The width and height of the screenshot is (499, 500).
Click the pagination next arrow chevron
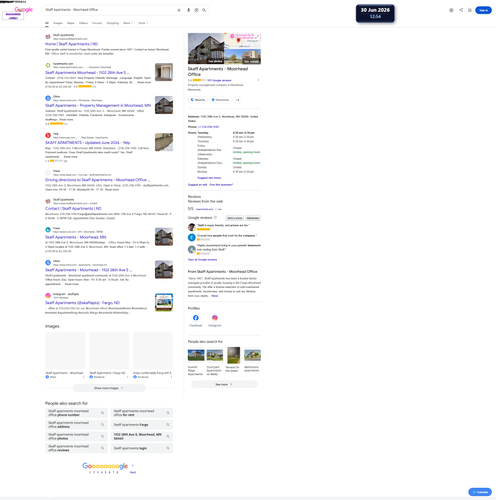tap(133, 466)
